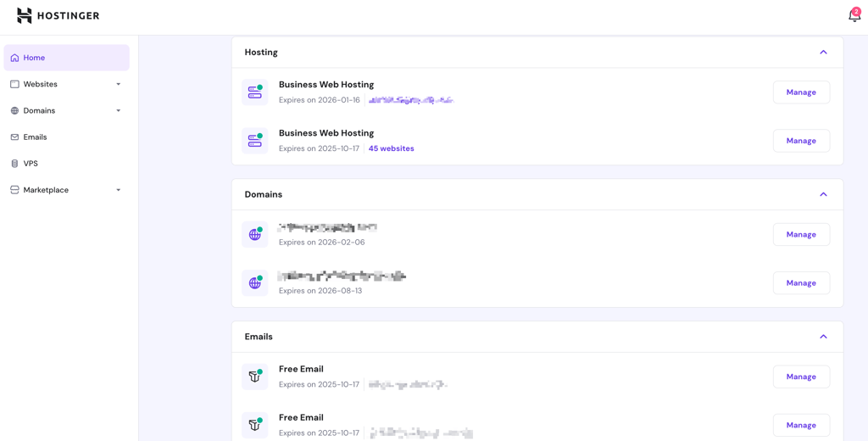Click the last Free Email mailbox icon

click(254, 425)
